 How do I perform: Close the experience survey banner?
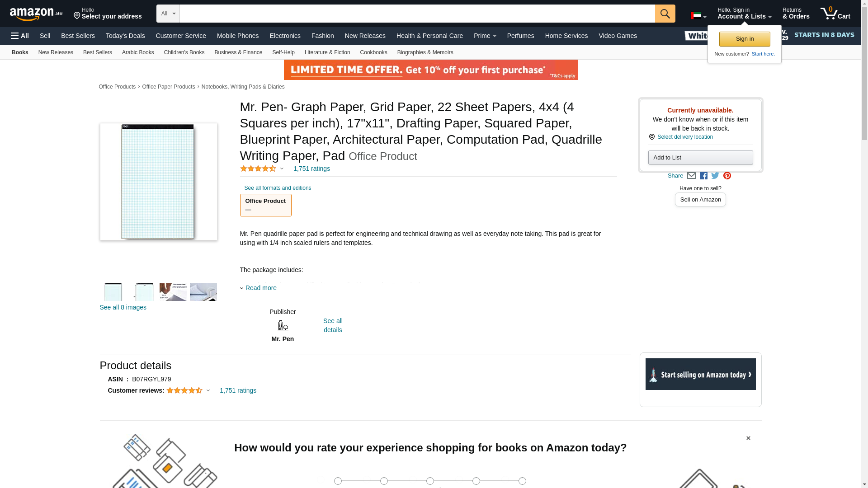pyautogui.click(x=748, y=438)
